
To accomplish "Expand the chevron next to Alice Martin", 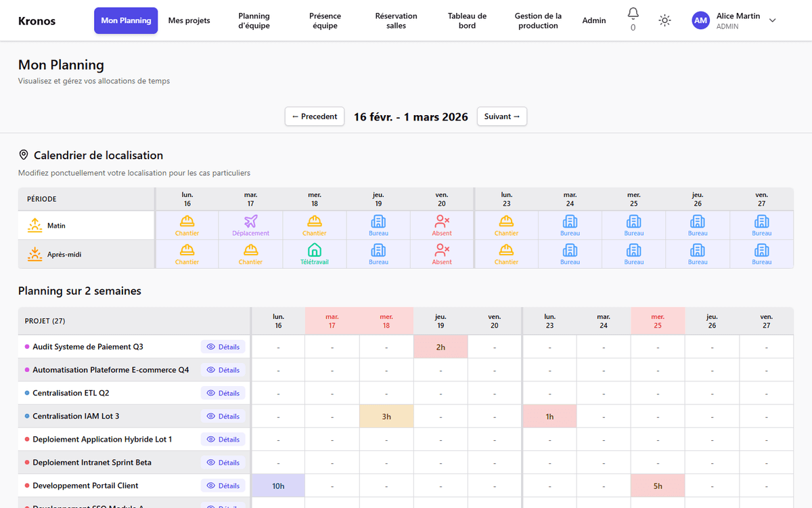I will tap(772, 20).
